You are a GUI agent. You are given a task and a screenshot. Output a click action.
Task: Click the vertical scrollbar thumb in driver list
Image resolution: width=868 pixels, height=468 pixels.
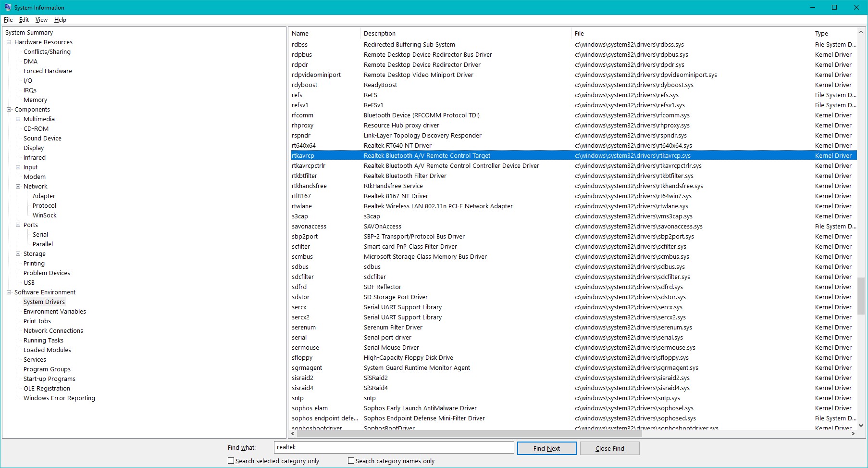point(861,296)
